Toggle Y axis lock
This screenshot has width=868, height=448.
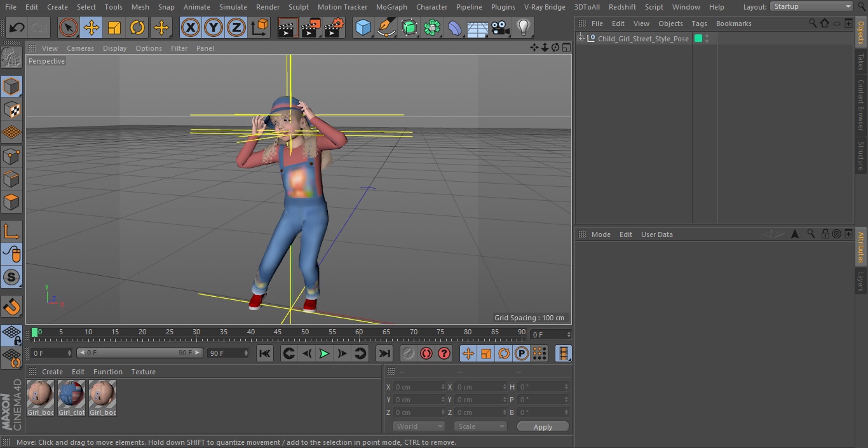tap(214, 27)
